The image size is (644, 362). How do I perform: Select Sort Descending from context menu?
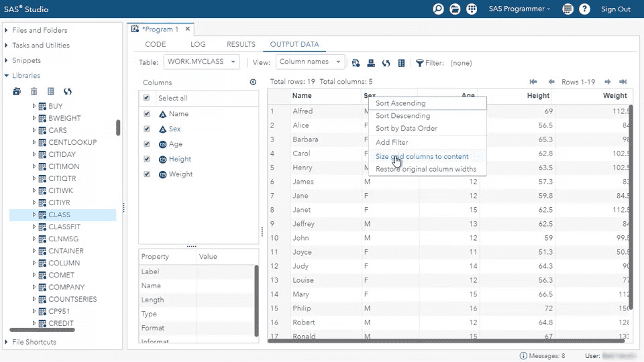click(x=402, y=116)
